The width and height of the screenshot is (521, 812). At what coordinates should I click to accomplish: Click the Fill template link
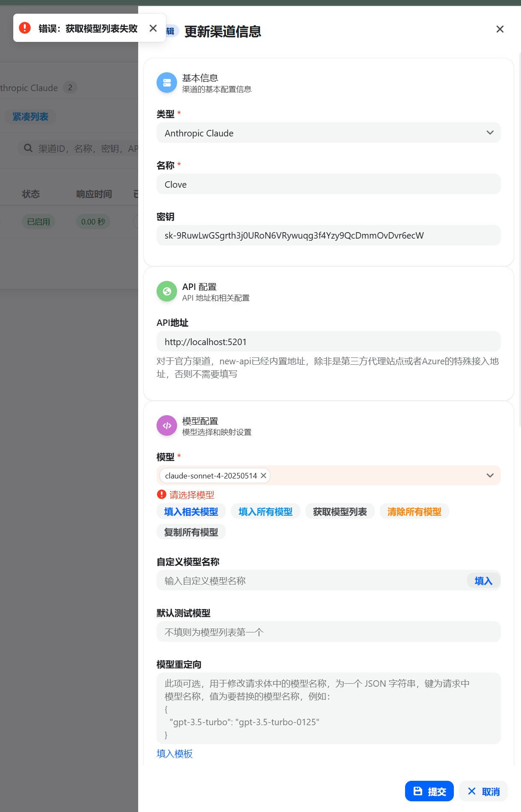tap(175, 753)
